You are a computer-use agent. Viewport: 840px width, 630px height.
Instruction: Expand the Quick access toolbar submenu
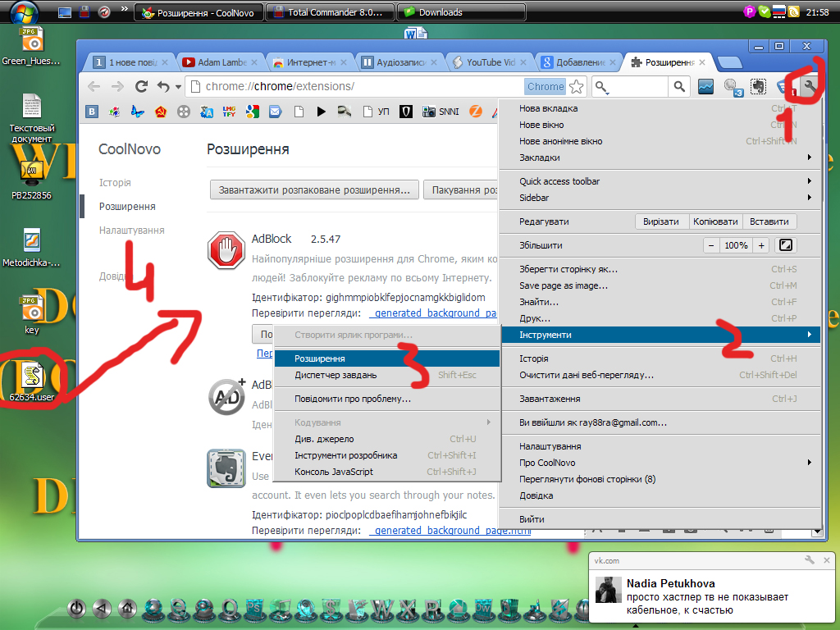click(x=660, y=181)
